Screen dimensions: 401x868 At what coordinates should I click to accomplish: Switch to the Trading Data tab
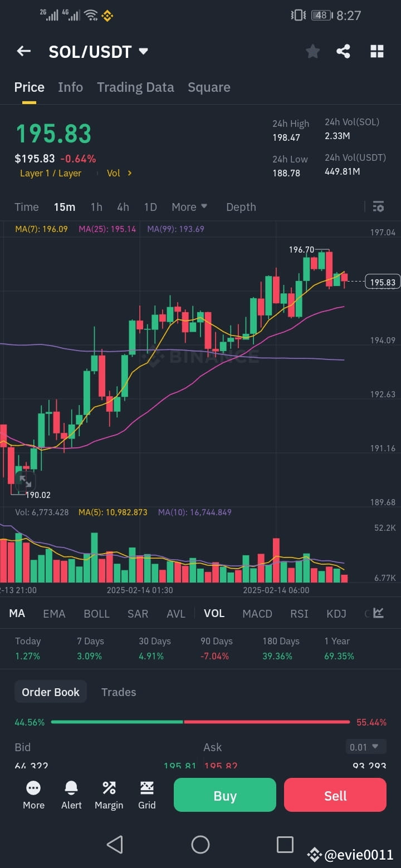click(135, 87)
